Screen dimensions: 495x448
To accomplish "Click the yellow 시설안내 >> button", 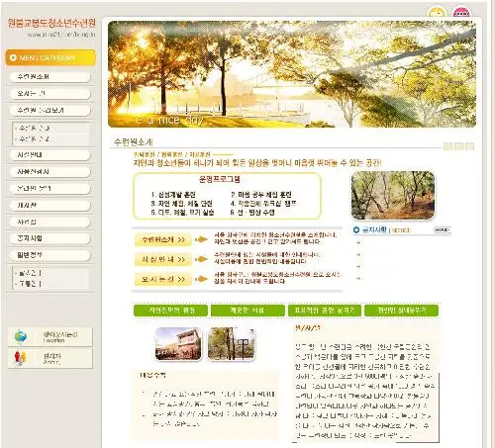I will click(163, 259).
